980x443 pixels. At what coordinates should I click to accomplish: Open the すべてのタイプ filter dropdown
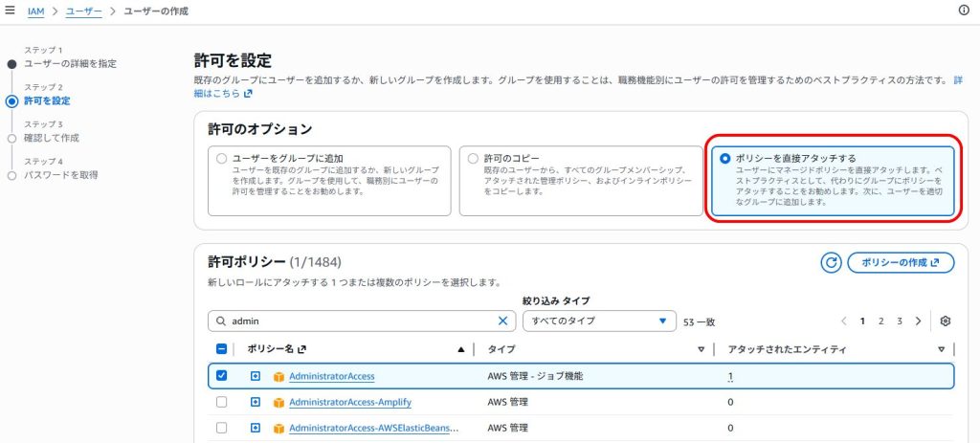click(599, 321)
